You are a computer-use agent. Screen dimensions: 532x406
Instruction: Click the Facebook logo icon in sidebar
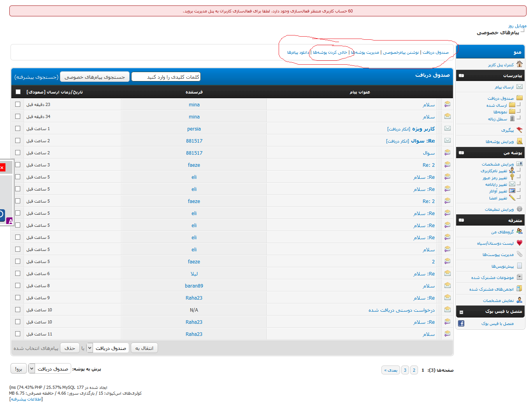point(461,323)
